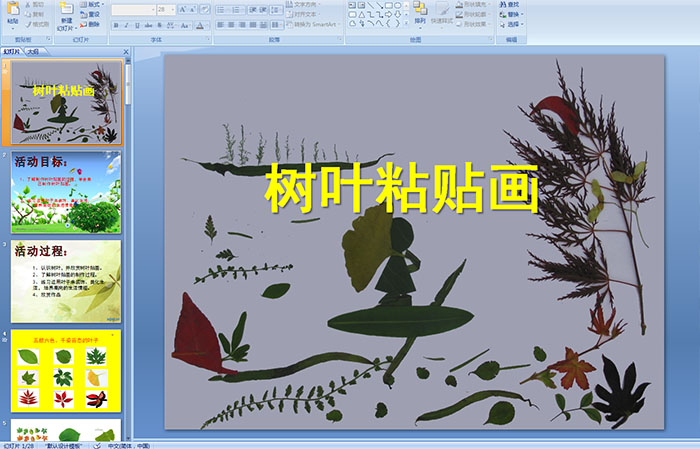Click the Bullets list button
Image resolution: width=700 pixels, height=449 pixels.
click(x=222, y=10)
